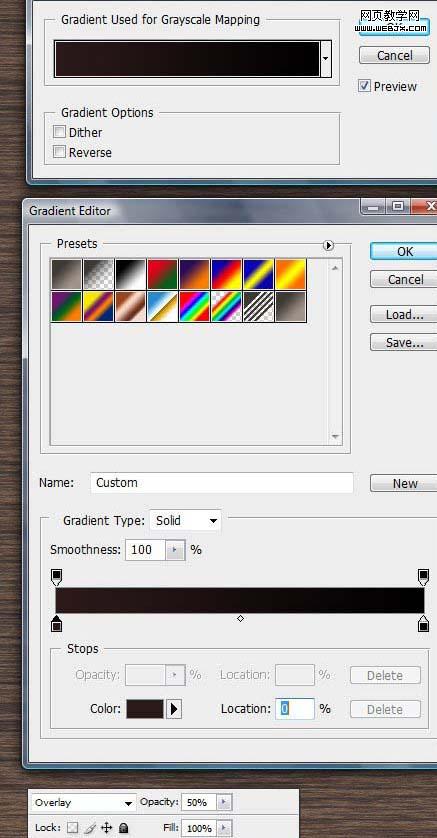This screenshot has height=838, width=437.
Task: Click the Load... button
Action: click(404, 314)
